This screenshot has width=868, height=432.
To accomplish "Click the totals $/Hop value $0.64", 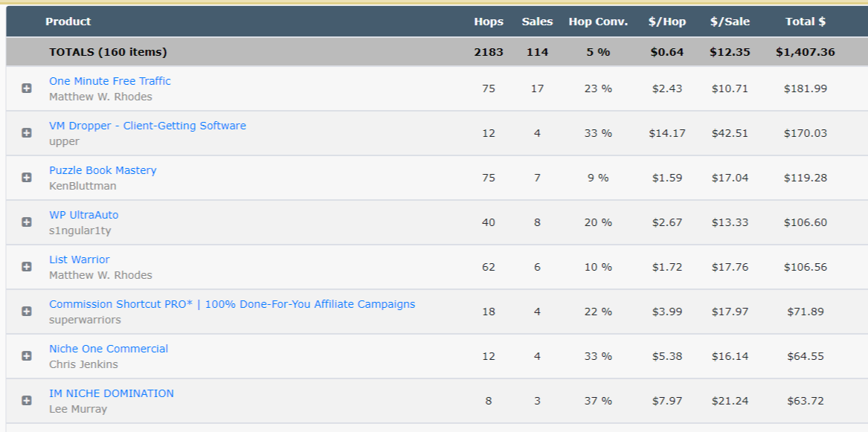I will pos(667,52).
